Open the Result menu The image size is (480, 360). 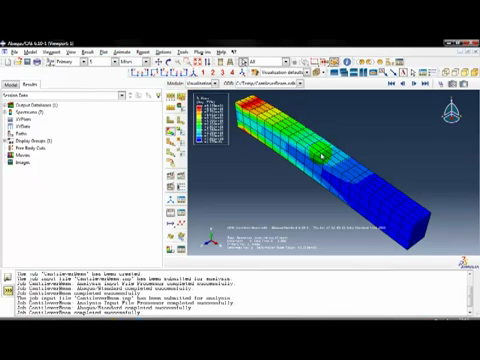[88, 52]
